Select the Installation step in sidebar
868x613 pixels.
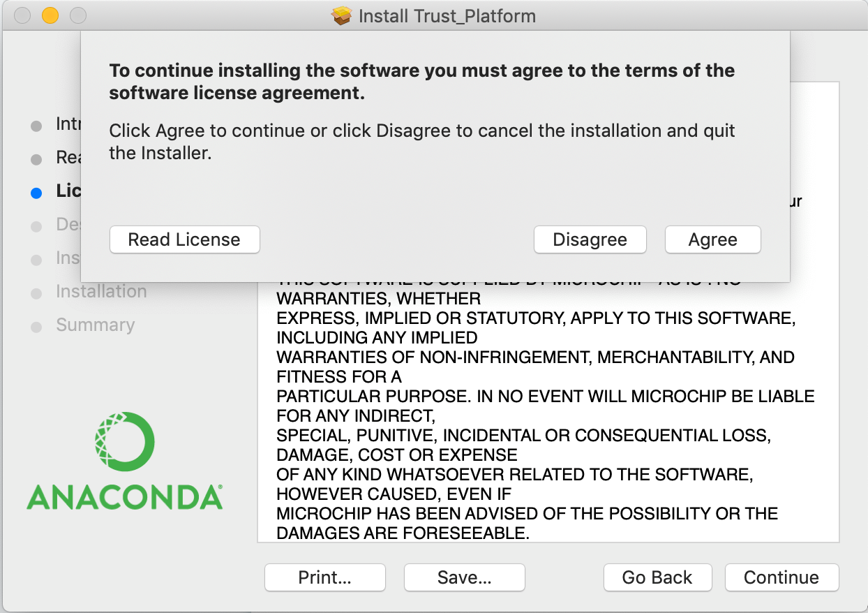coord(101,291)
